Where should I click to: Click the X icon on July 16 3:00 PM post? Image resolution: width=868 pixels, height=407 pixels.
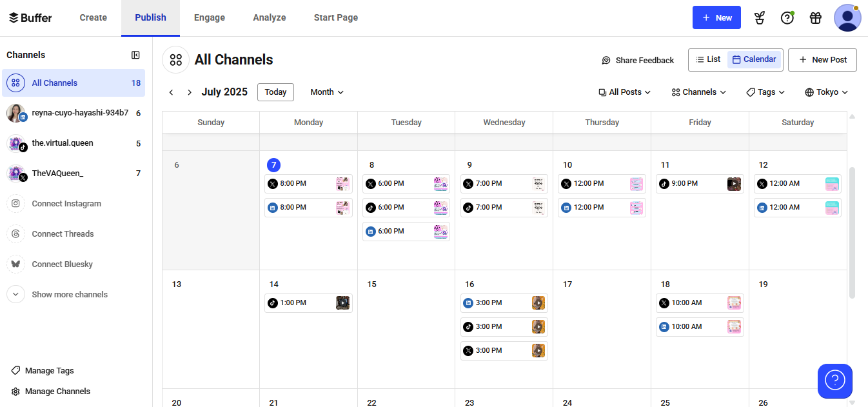(x=469, y=351)
